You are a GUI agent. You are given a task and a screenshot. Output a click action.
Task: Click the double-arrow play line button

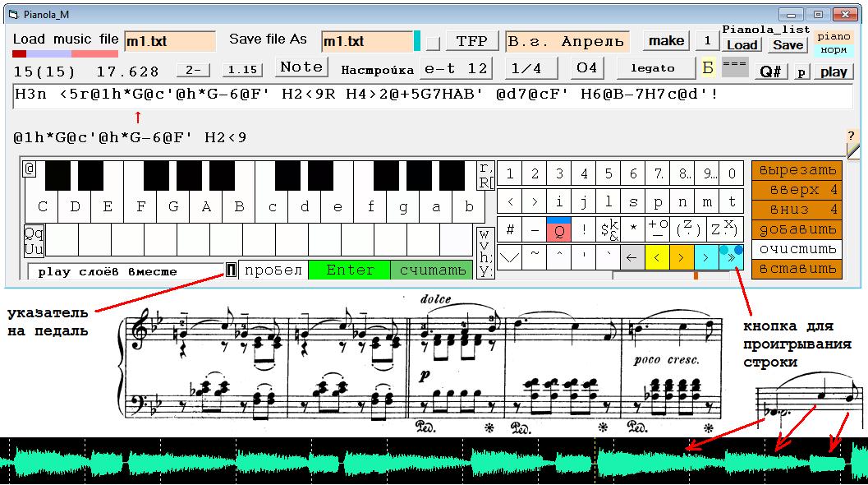(731, 258)
